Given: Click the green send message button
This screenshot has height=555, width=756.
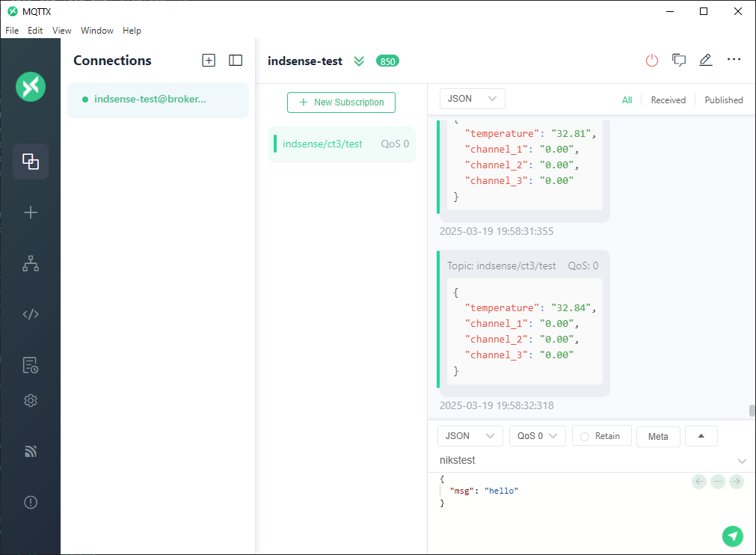Looking at the screenshot, I should tap(733, 536).
